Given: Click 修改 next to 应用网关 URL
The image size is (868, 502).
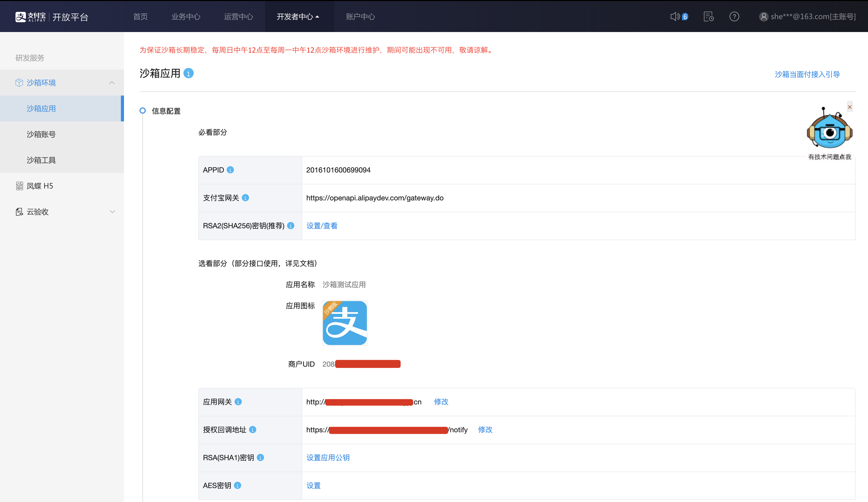Looking at the screenshot, I should [441, 402].
